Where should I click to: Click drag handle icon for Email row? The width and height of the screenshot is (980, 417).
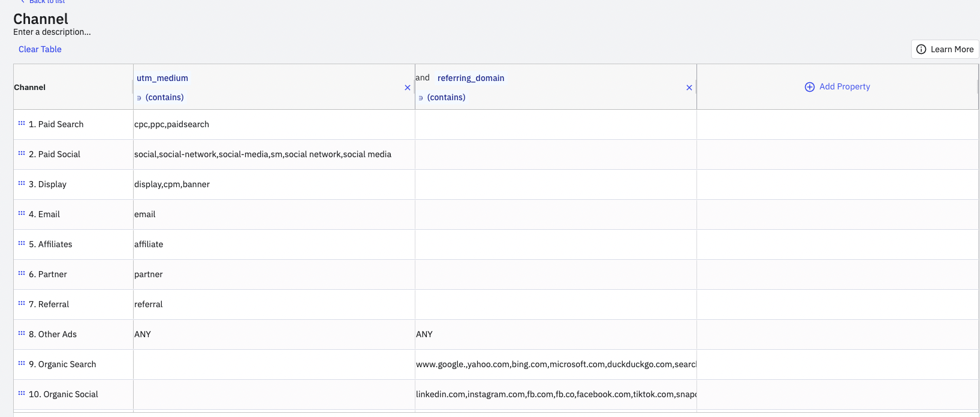(22, 214)
